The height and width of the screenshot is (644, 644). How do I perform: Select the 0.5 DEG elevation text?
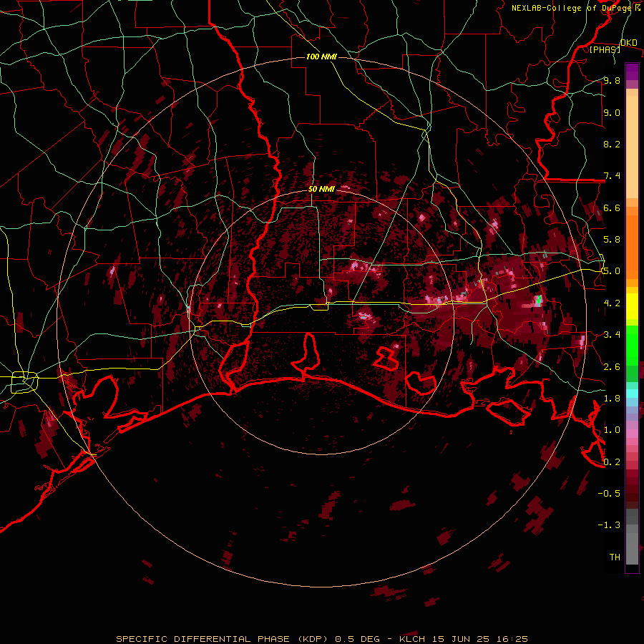(357, 639)
